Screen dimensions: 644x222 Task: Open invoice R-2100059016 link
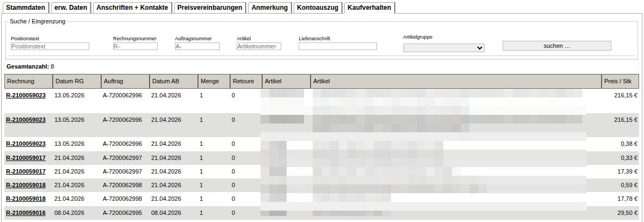click(x=26, y=213)
